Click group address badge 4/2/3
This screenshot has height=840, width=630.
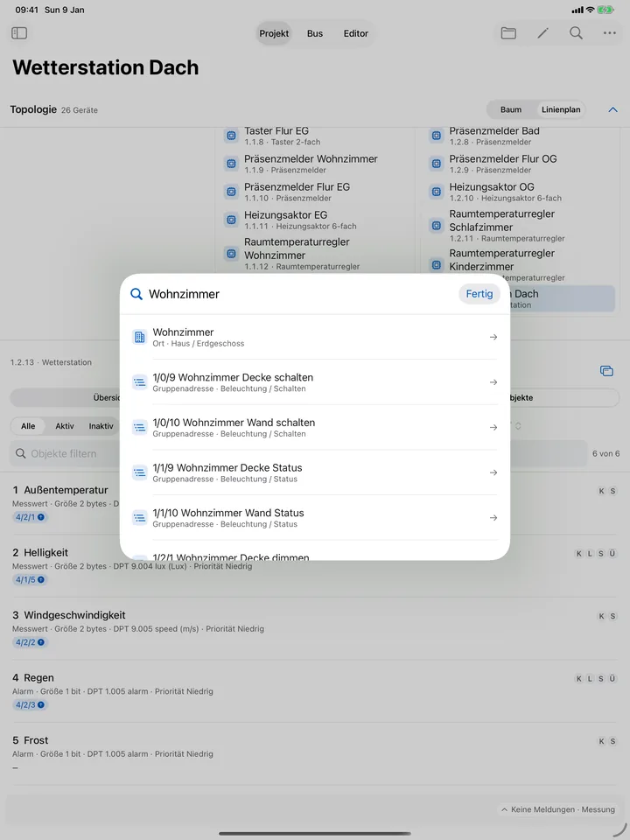pos(30,705)
